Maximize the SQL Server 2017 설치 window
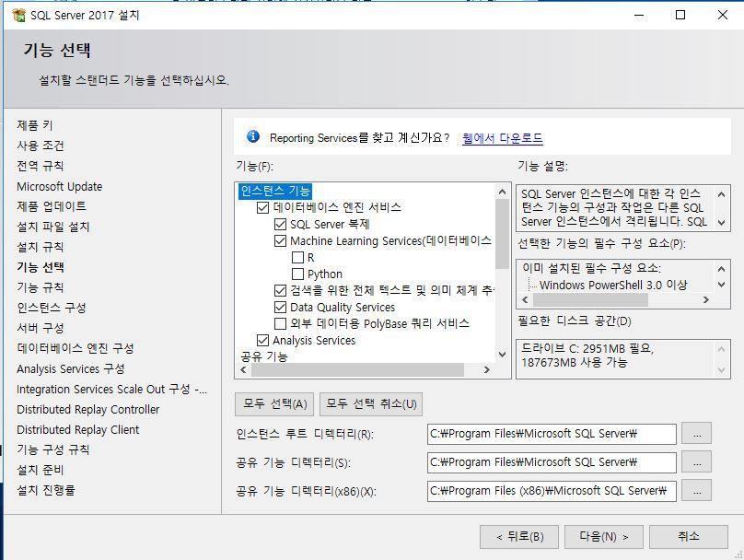 click(680, 15)
